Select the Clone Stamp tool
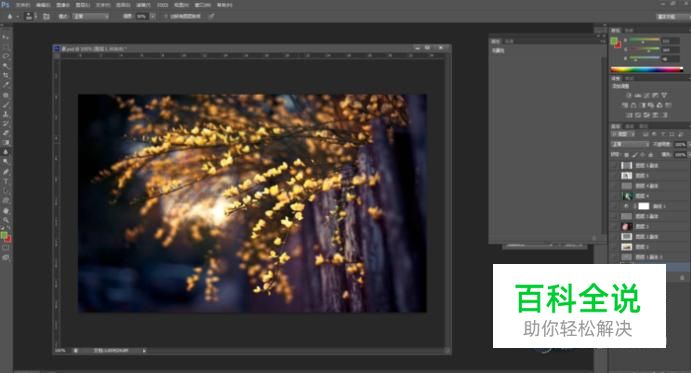Image resolution: width=691 pixels, height=373 pixels. (x=6, y=114)
